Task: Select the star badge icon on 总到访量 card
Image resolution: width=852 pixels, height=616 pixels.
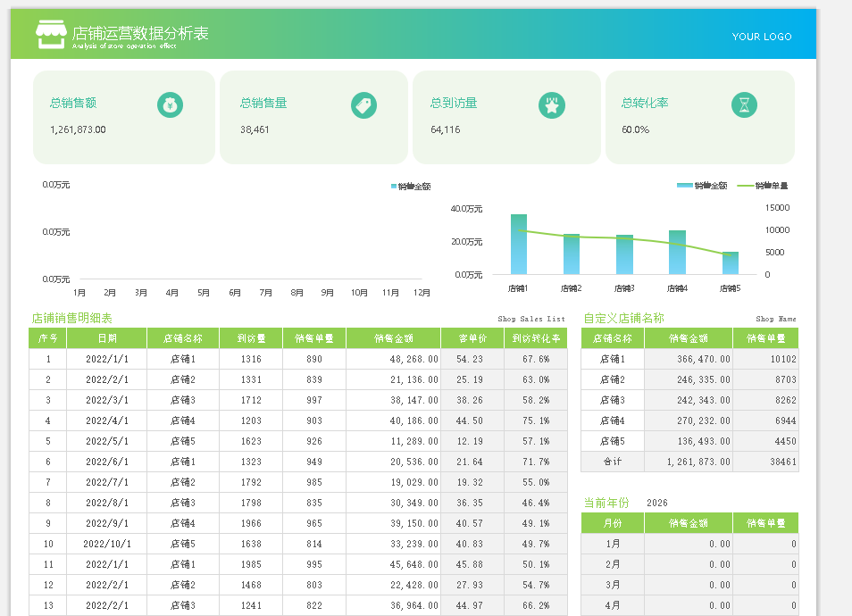Action: point(552,105)
